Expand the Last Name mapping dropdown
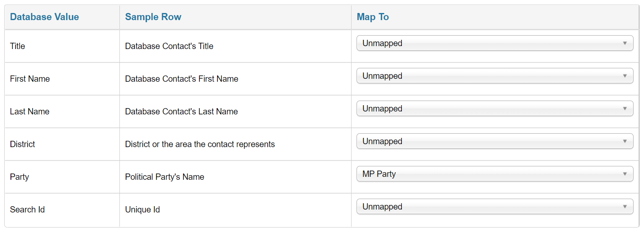 [x=494, y=109]
